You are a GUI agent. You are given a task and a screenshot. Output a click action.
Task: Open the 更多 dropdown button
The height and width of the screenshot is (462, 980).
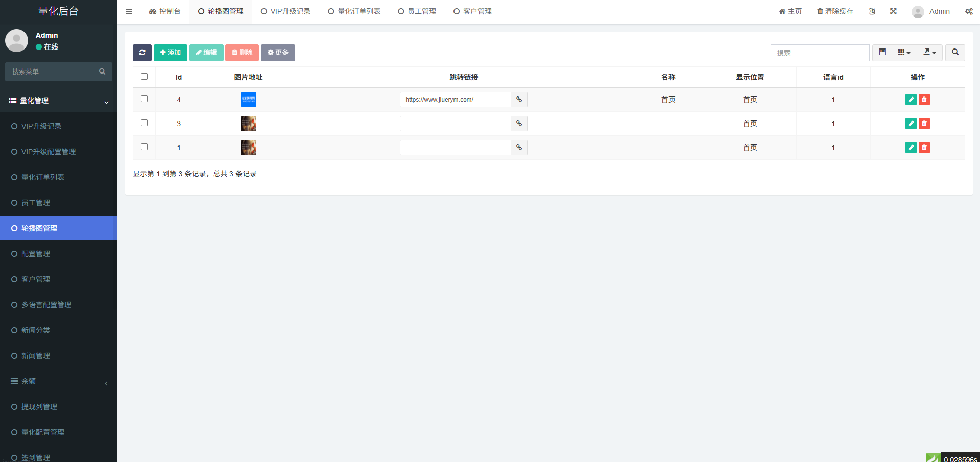point(278,53)
